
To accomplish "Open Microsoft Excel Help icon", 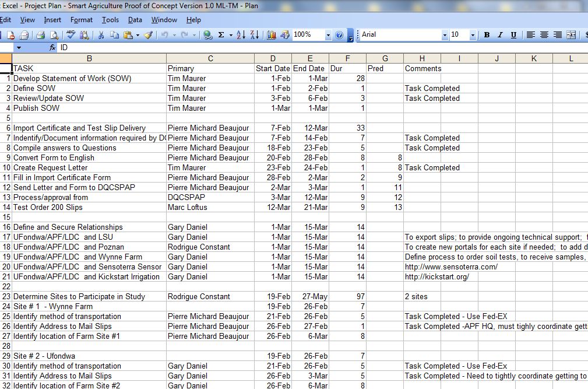I will 339,35.
